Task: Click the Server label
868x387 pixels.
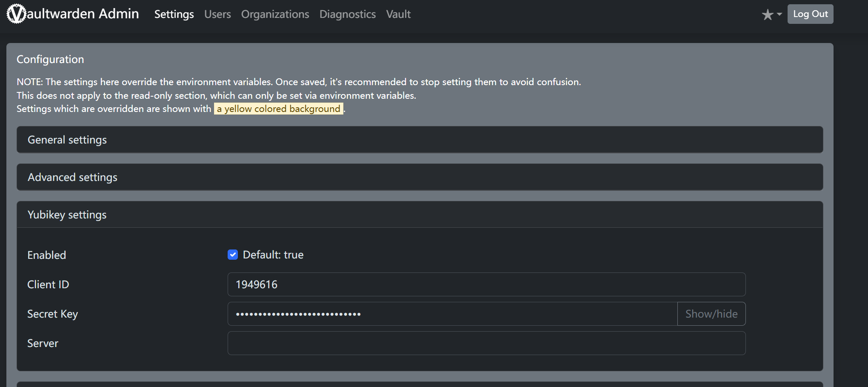Action: (x=43, y=343)
